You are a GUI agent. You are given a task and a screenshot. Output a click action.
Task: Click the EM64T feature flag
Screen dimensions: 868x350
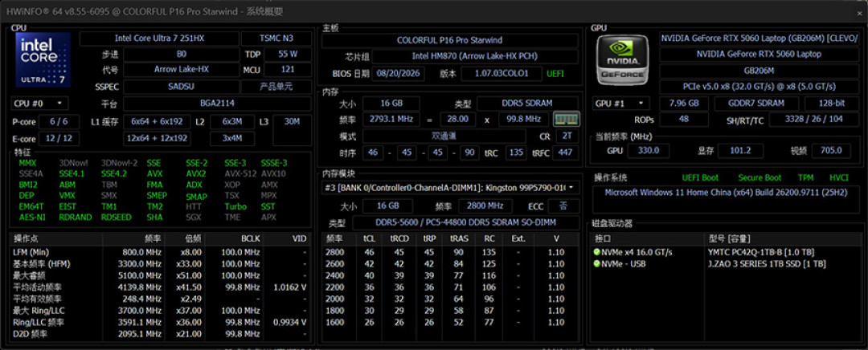30,206
